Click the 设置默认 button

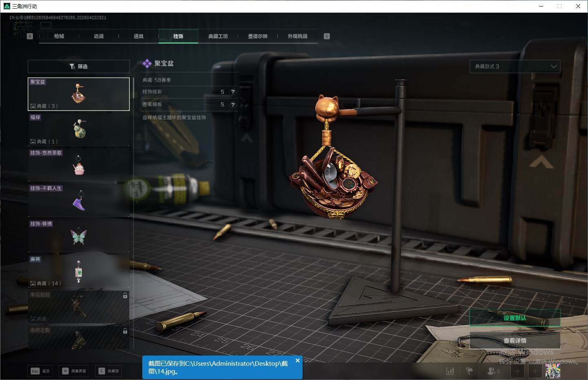[515, 318]
